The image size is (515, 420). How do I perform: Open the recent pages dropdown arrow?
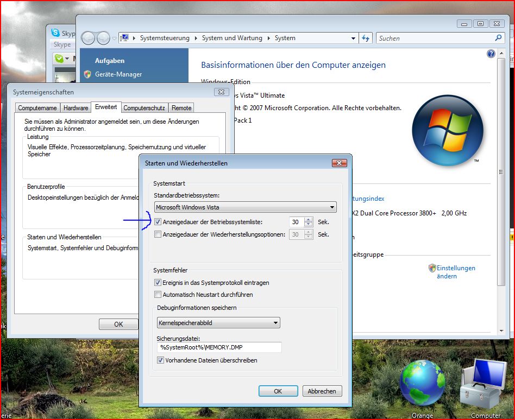click(114, 39)
